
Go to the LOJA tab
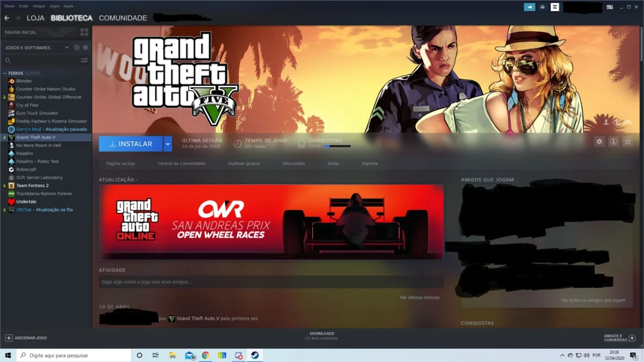[x=35, y=18]
